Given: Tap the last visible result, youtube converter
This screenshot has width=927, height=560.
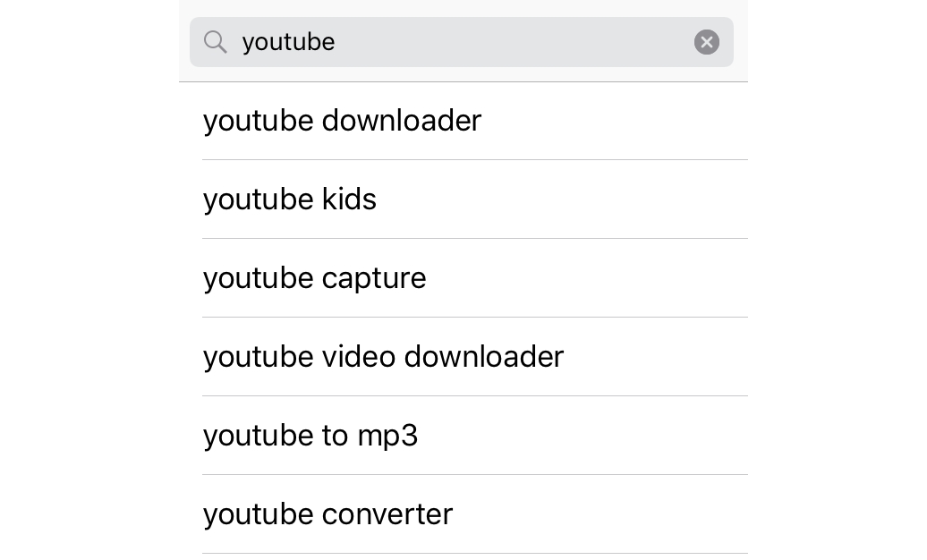Looking at the screenshot, I should (x=475, y=513).
